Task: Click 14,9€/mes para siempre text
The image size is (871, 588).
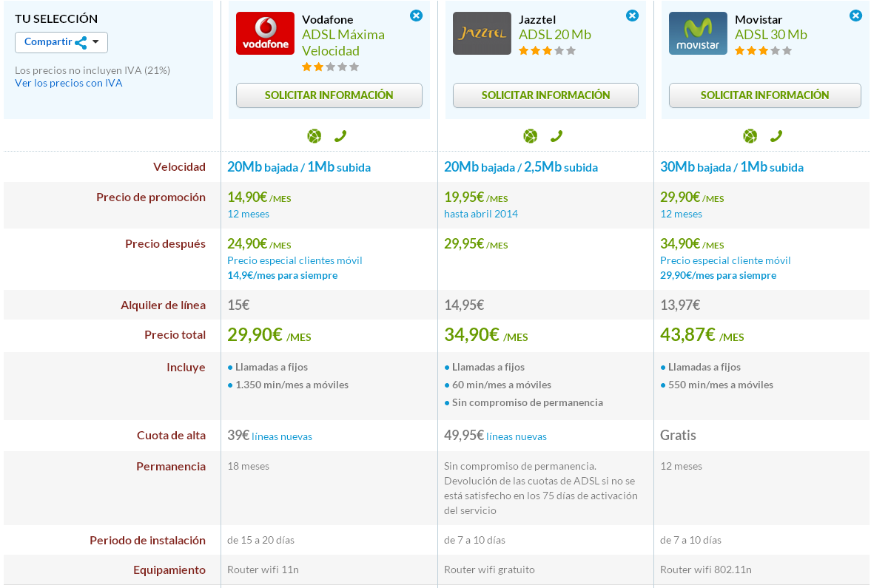Action: (282, 275)
